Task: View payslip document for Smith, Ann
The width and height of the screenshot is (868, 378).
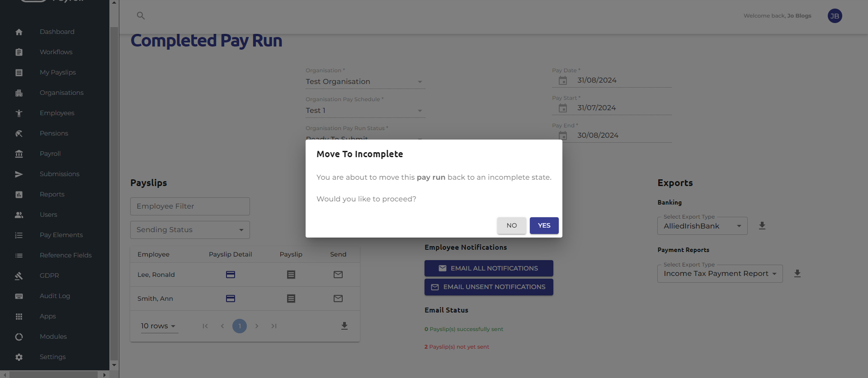Action: (291, 299)
